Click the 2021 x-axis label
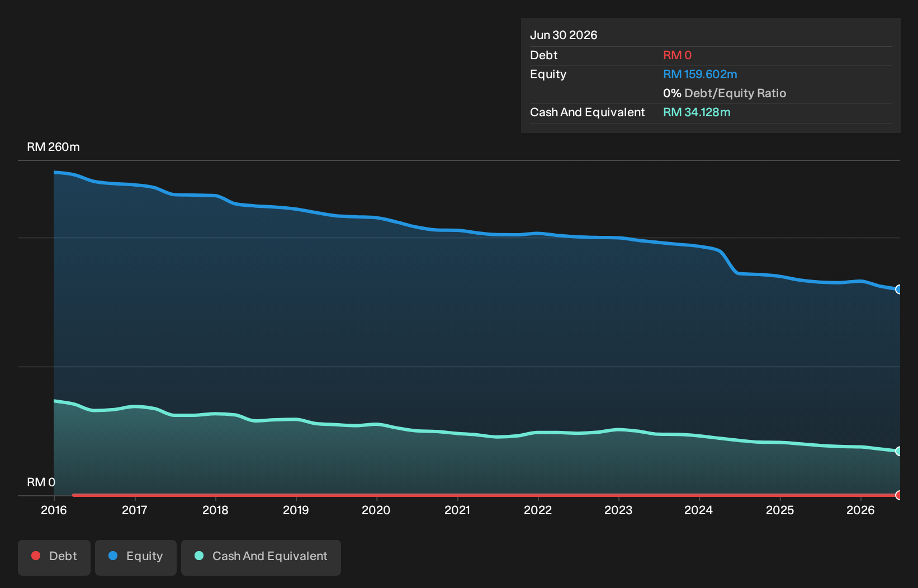Screen dimensions: 918x588 pyautogui.click(x=457, y=510)
